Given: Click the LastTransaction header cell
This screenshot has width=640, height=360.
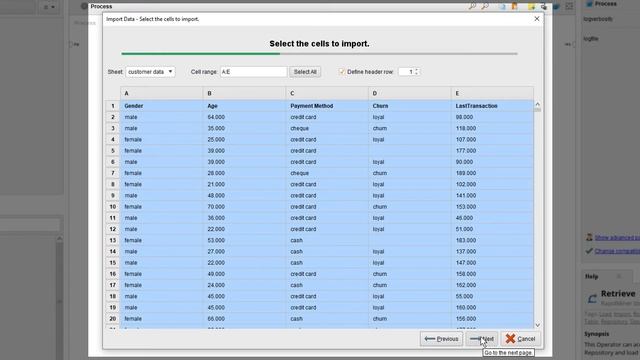Looking at the screenshot, I should [492, 106].
